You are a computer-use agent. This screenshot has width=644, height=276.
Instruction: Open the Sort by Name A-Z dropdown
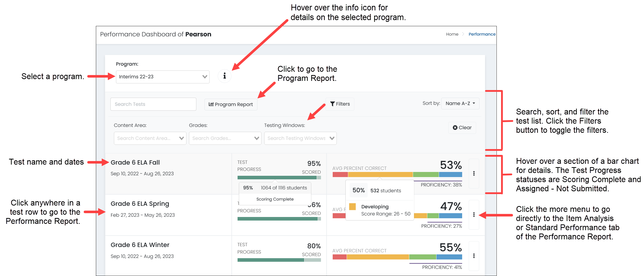click(x=460, y=103)
